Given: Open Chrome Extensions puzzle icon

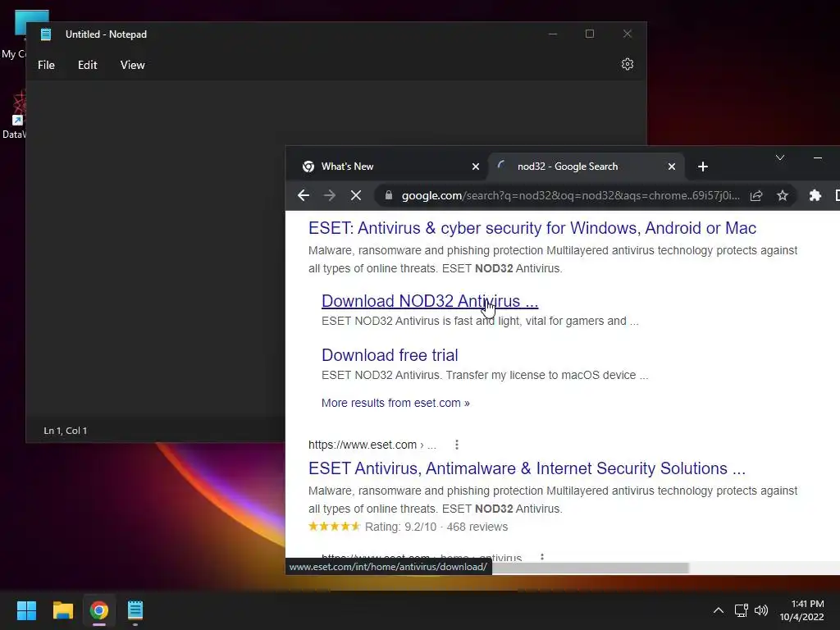Looking at the screenshot, I should pyautogui.click(x=815, y=195).
